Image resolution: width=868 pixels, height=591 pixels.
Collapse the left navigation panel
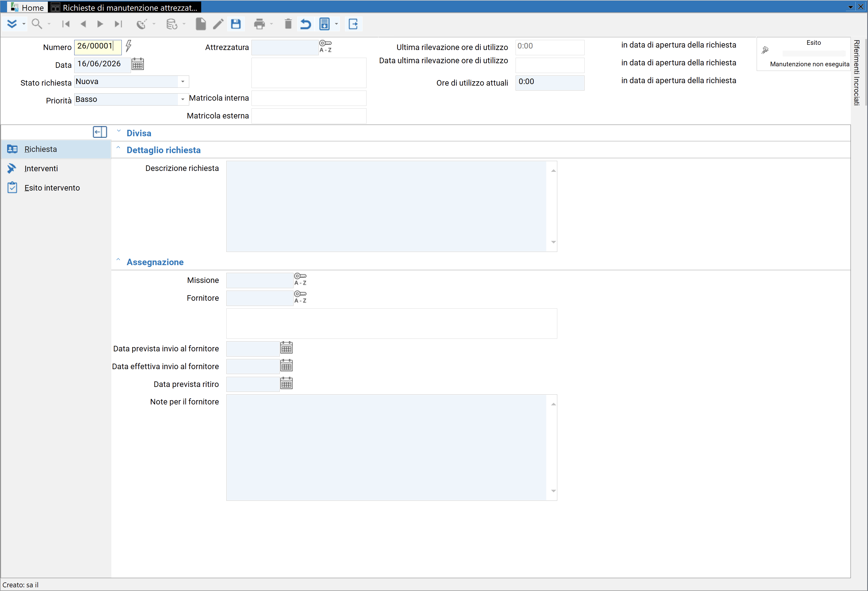(100, 132)
